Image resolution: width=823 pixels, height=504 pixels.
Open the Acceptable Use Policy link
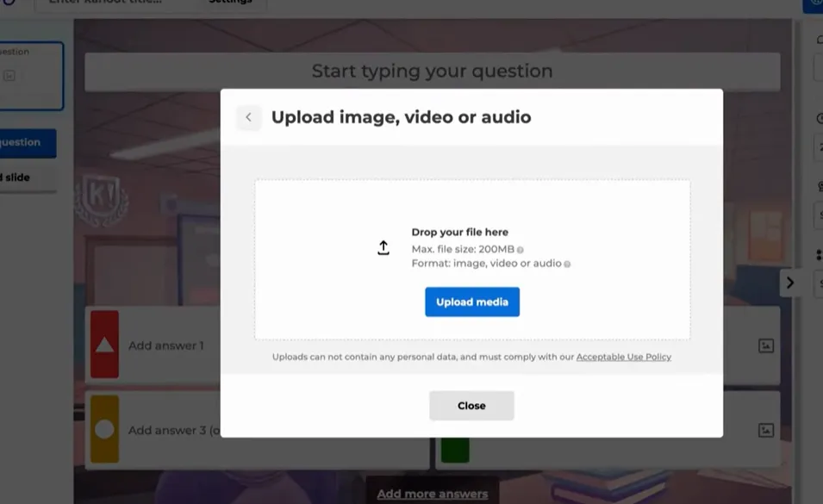623,357
